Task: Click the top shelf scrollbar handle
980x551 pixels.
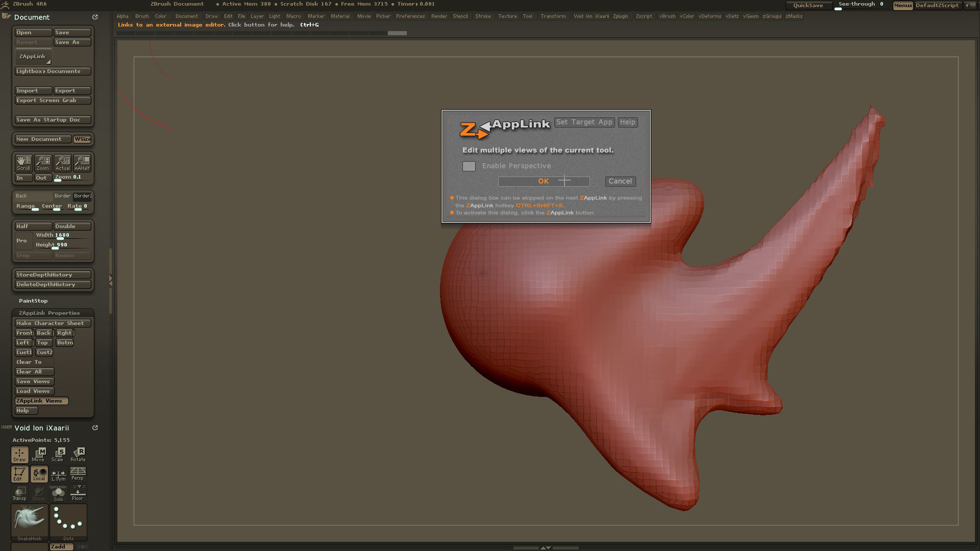Action: pos(397,33)
